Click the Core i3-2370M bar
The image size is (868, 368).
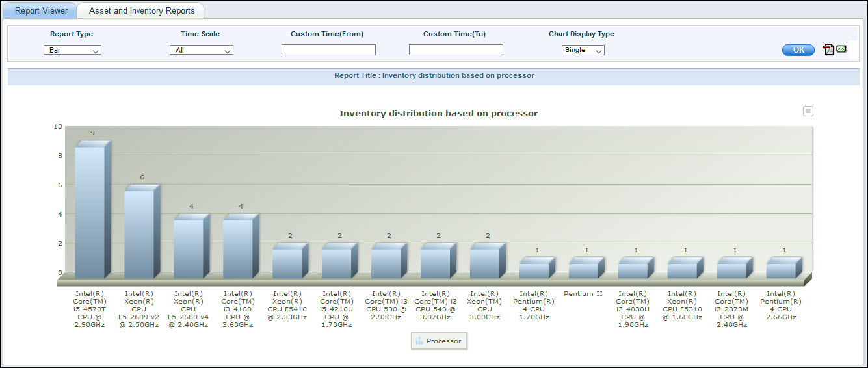tap(732, 270)
